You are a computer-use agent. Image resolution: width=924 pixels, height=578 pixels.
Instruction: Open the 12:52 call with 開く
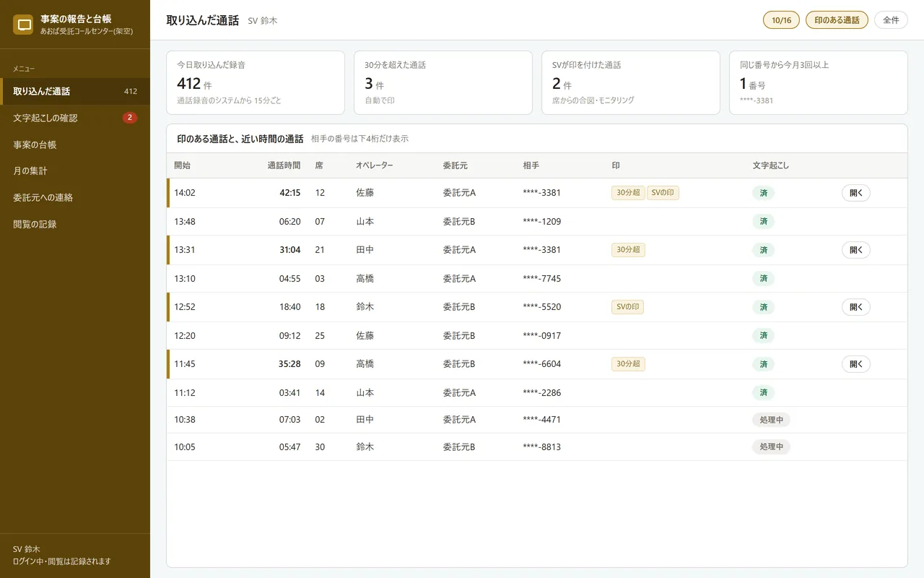856,307
